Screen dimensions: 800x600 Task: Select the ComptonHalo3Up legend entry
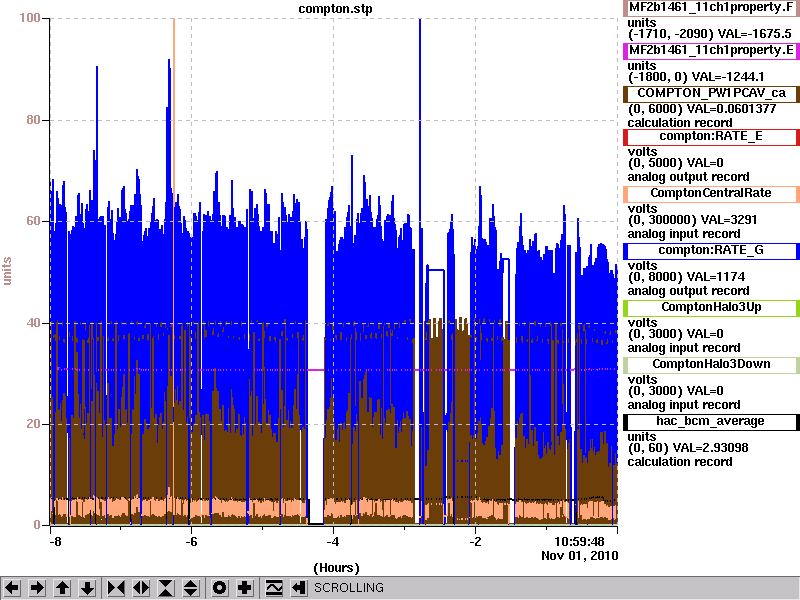[x=711, y=307]
